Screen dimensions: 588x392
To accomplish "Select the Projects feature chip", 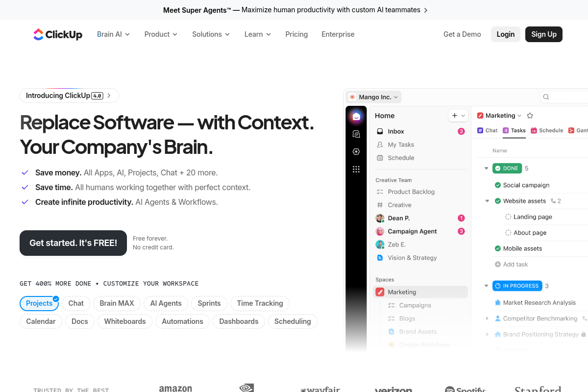I will 39,303.
